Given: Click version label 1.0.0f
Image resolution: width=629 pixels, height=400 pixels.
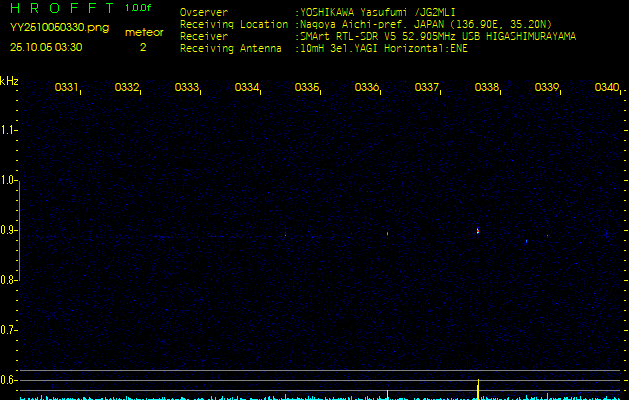Looking at the screenshot, I should point(138,8).
